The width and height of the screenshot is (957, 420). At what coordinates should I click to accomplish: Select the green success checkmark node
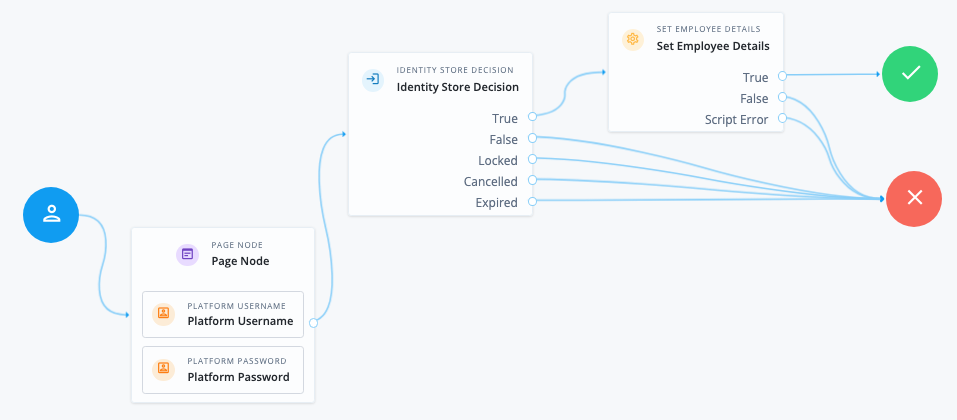[910, 74]
